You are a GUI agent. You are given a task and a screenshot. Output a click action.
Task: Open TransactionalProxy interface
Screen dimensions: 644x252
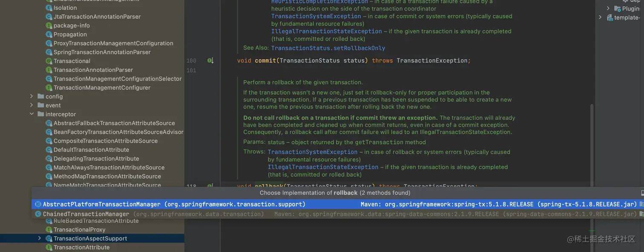click(x=80, y=230)
